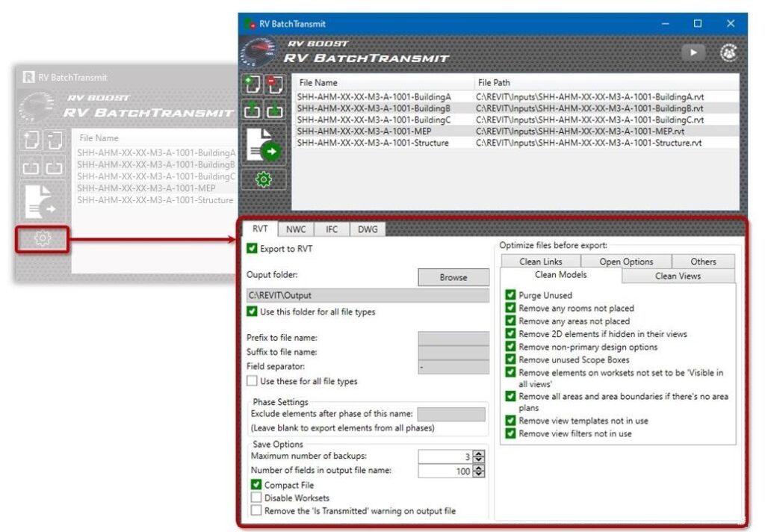The height and width of the screenshot is (532, 765).
Task: Toggle the Export to RVT checkbox
Action: tap(252, 248)
